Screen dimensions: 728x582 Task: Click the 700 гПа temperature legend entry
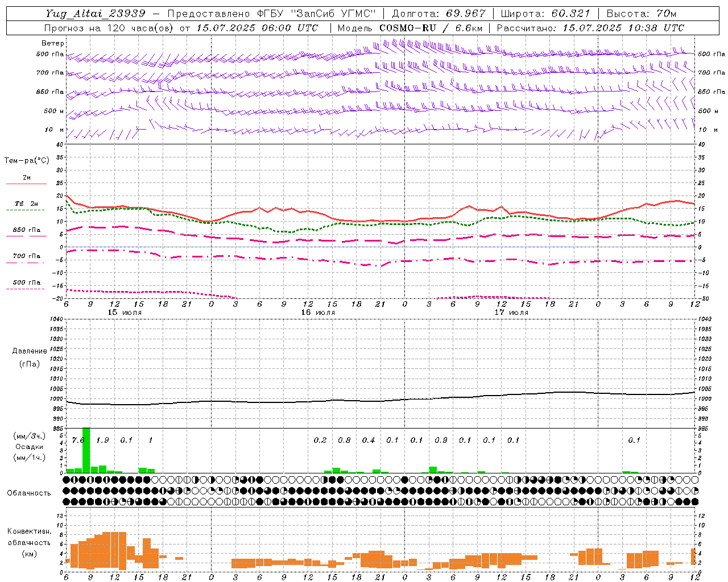(x=27, y=256)
